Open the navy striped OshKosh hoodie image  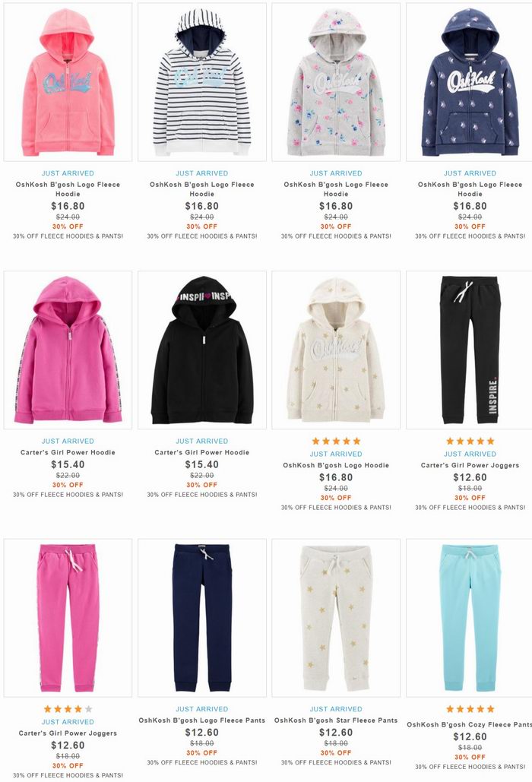[x=202, y=82]
